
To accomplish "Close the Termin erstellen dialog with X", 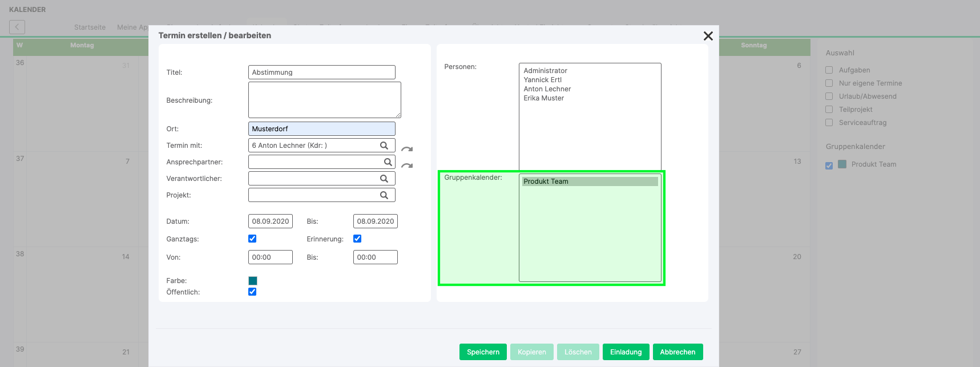I will 708,36.
